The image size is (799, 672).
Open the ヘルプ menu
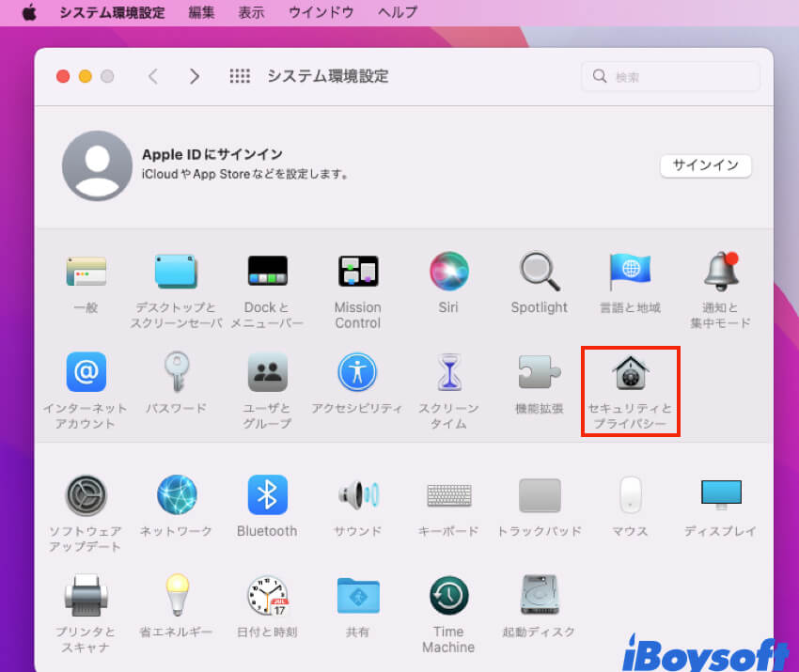click(398, 12)
